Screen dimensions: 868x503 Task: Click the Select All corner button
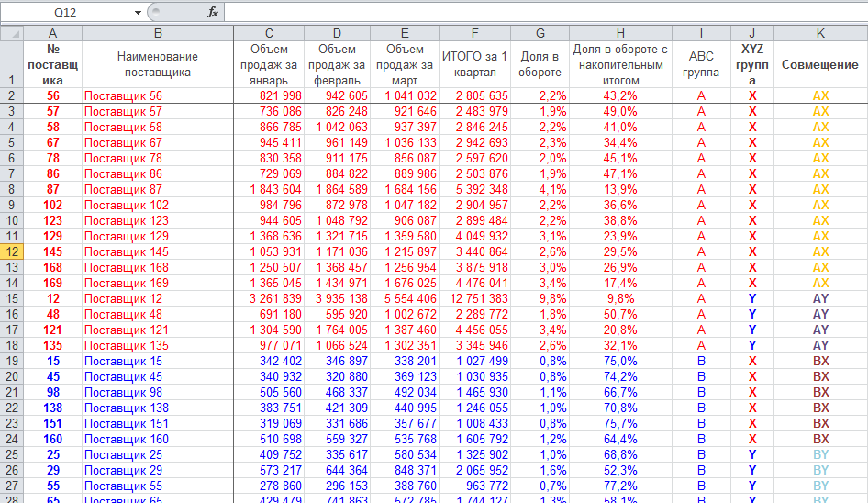[12, 33]
